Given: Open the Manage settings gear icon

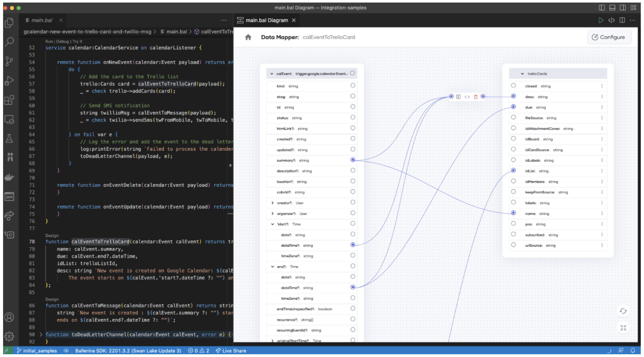Looking at the screenshot, I should point(9,336).
